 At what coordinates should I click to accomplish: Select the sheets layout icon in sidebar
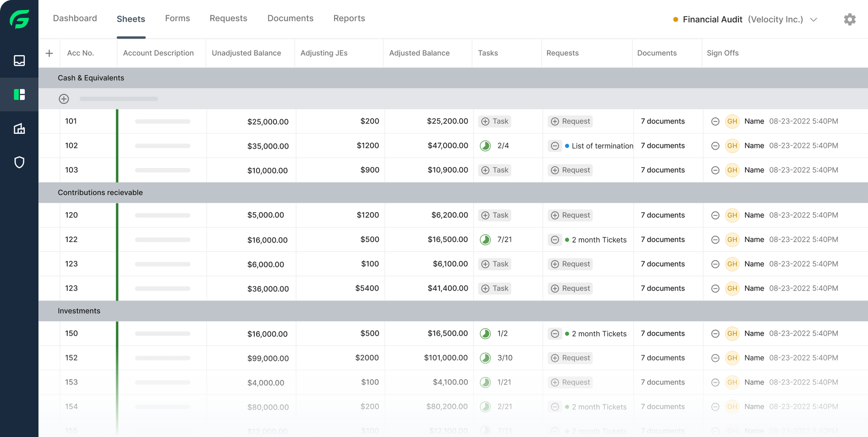pyautogui.click(x=20, y=95)
